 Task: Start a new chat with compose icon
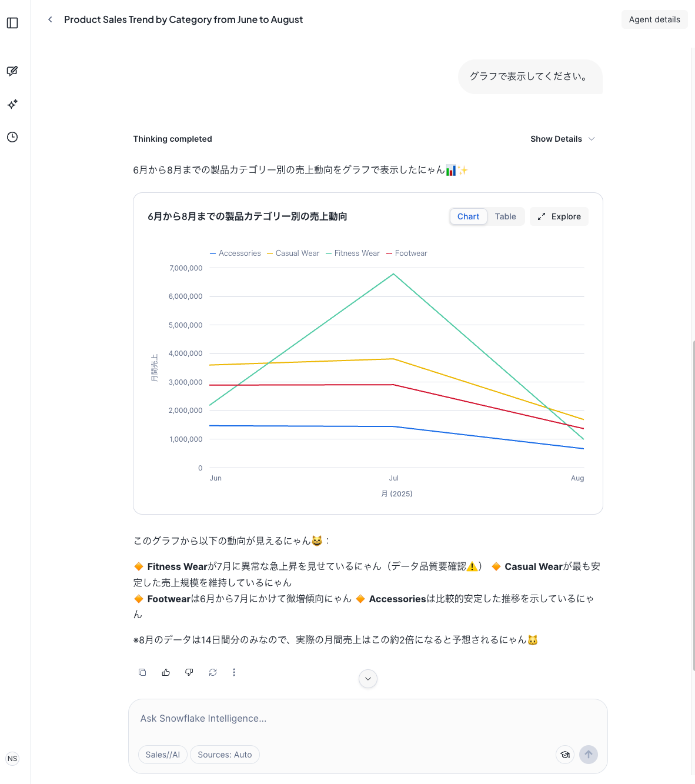pyautogui.click(x=12, y=71)
